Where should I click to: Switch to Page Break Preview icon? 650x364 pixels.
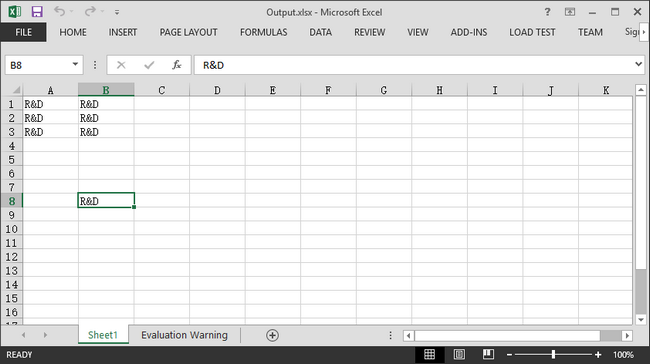(x=488, y=354)
